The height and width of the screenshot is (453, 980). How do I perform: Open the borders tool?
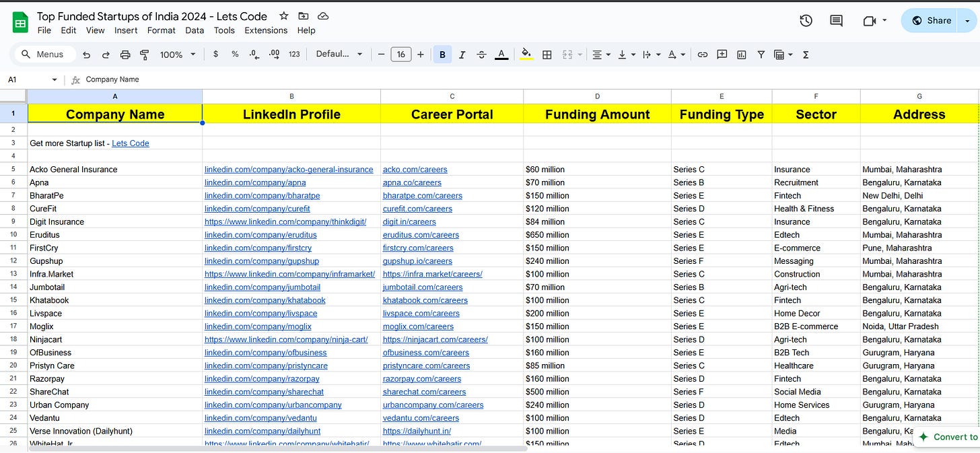pyautogui.click(x=547, y=55)
